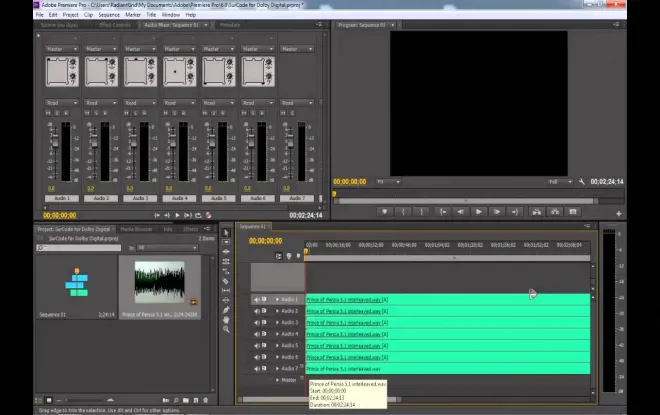This screenshot has height=415, width=660.
Task: Select the Rolling Edit tool
Action: [226, 261]
